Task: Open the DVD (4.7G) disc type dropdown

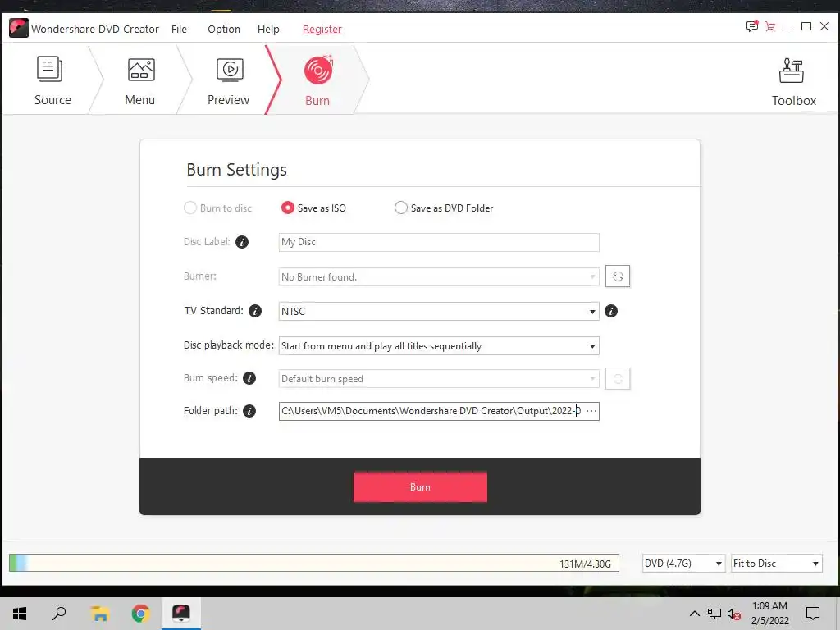Action: click(x=683, y=563)
